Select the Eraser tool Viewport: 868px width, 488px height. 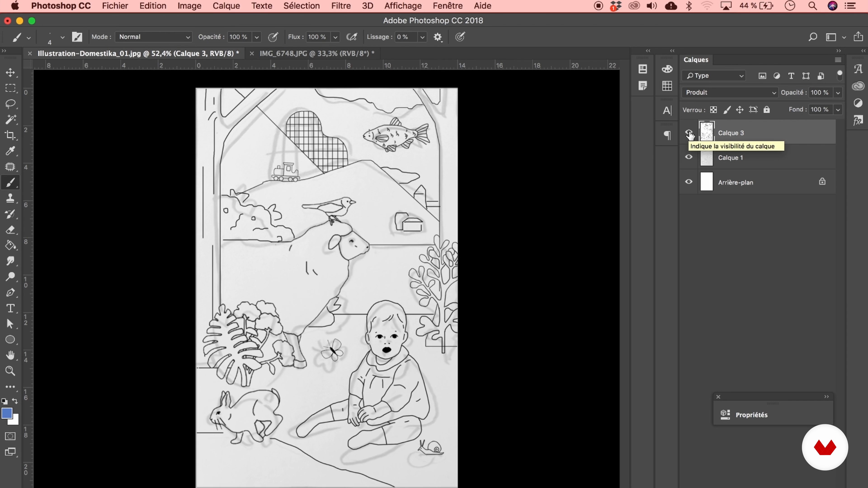pyautogui.click(x=10, y=230)
